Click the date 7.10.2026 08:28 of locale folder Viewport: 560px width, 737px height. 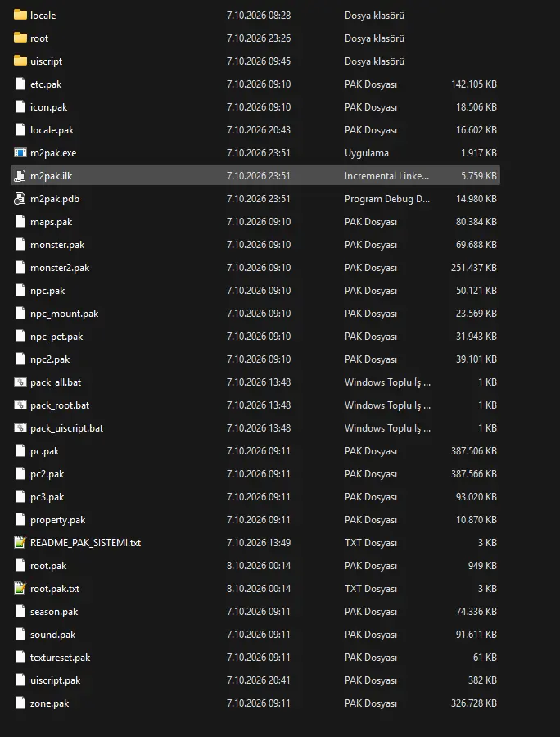point(259,15)
